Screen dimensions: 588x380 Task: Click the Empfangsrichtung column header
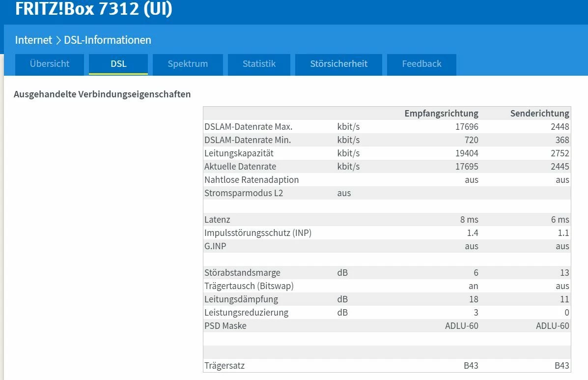(x=442, y=113)
